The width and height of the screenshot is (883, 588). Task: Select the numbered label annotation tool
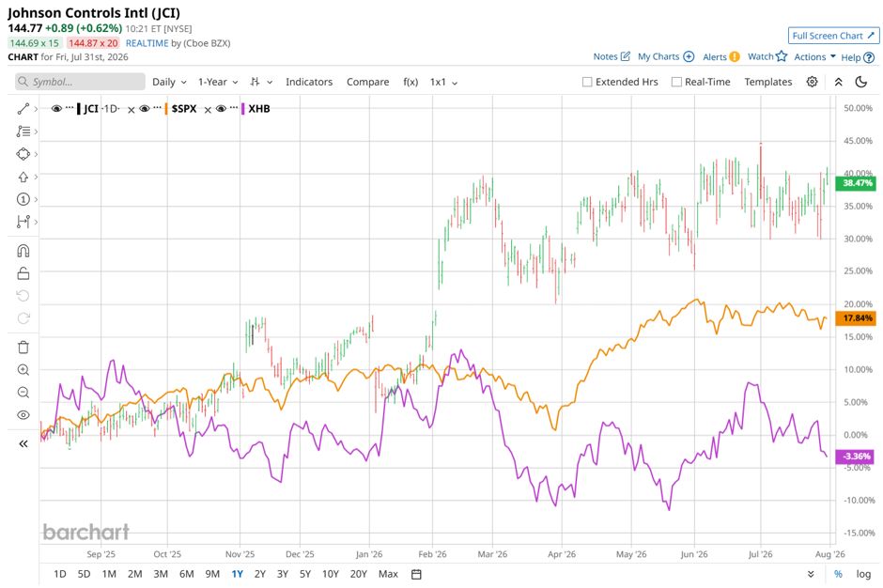(x=23, y=199)
